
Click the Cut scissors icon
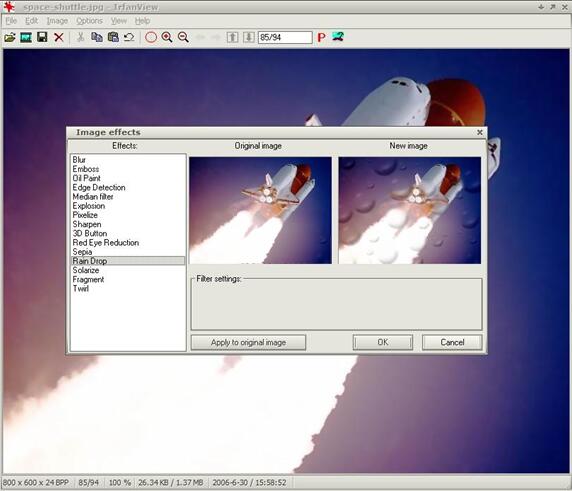click(81, 37)
